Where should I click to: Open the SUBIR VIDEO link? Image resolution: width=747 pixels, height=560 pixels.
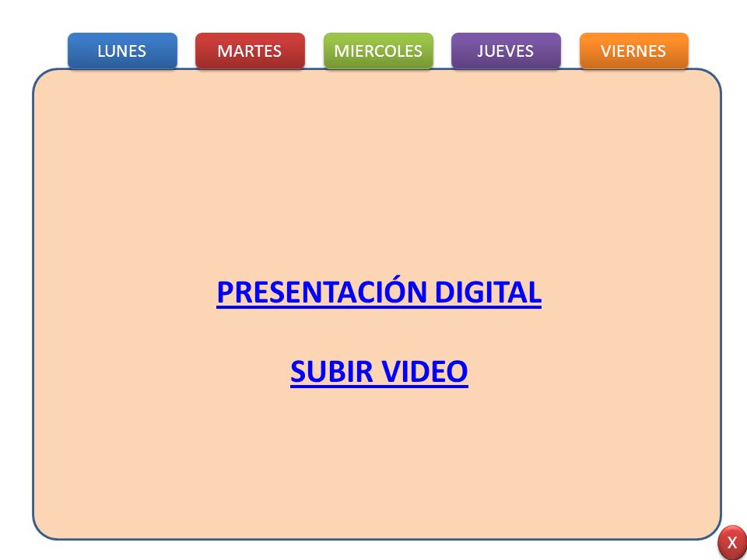pos(379,372)
